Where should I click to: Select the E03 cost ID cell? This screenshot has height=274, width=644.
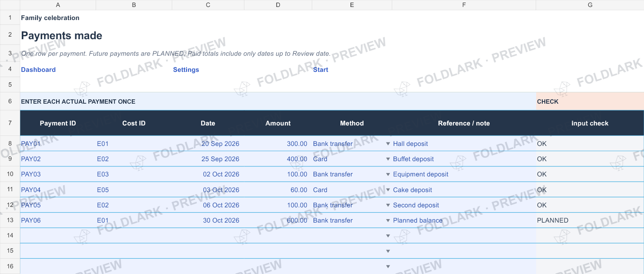[134, 174]
